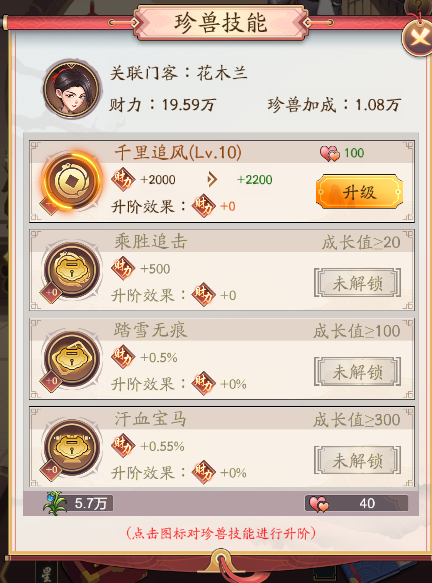Click 未解锁 button for 踏雪无痕
This screenshot has height=583, width=432.
click(x=357, y=372)
